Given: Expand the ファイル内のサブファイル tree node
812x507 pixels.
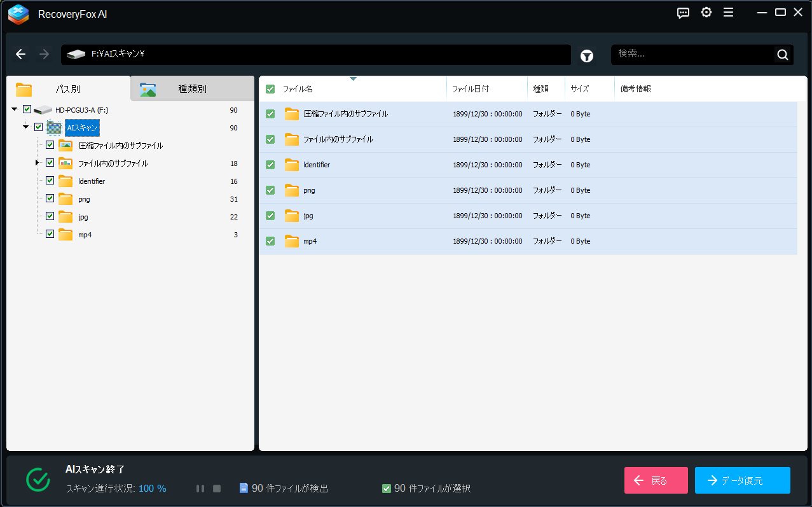Looking at the screenshot, I should (x=36, y=162).
